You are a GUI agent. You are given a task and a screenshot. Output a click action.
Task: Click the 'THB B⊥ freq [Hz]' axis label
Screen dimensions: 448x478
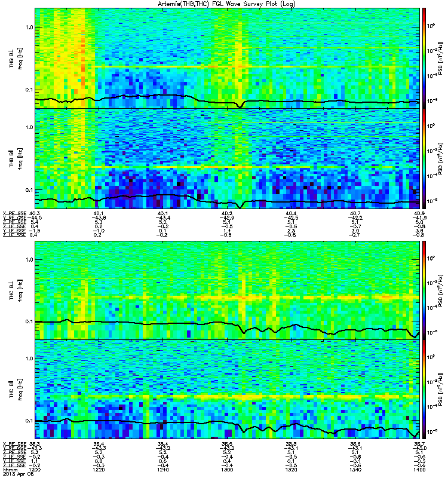(x=16, y=58)
